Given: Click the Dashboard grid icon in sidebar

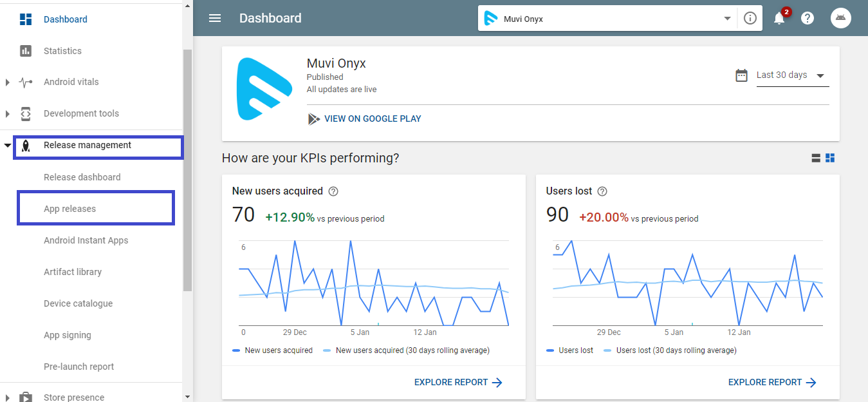Looking at the screenshot, I should 26,19.
